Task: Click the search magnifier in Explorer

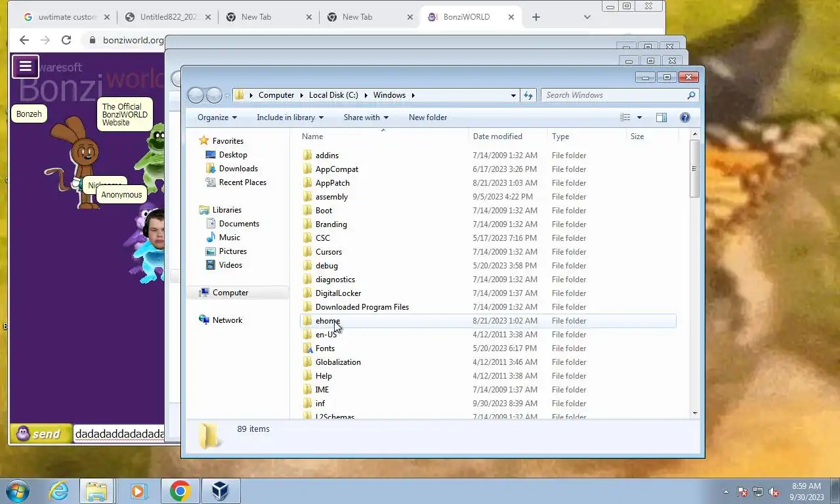Action: 690,95
